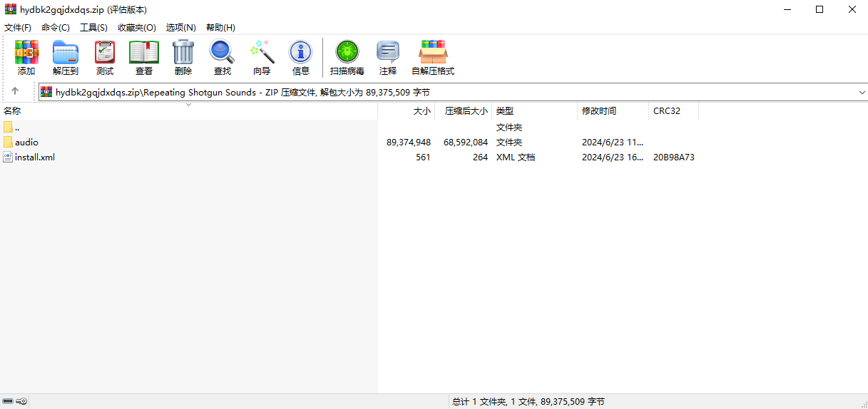Sort by 大小 column header
The width and height of the screenshot is (868, 409).
click(406, 111)
